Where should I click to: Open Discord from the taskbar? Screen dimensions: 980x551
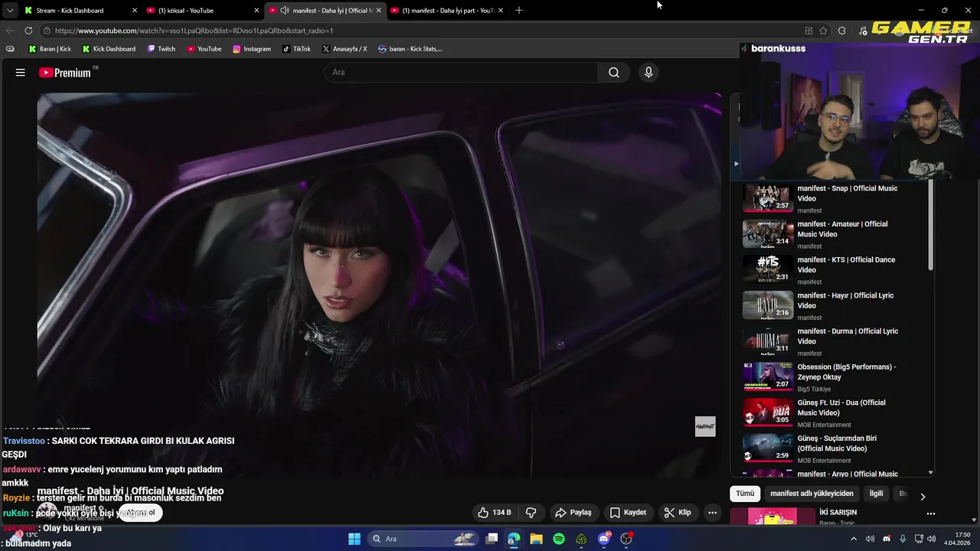pos(604,539)
